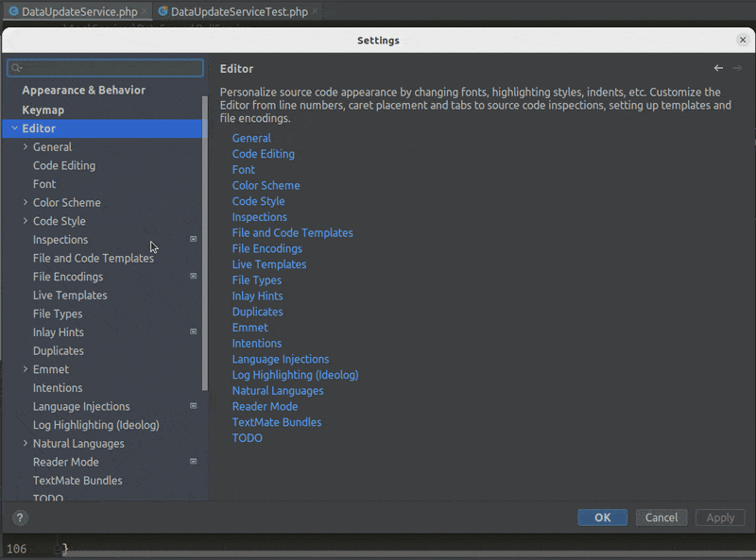Click the project-level icon beside Inspections
Image resolution: width=756 pixels, height=560 pixels.
click(194, 239)
